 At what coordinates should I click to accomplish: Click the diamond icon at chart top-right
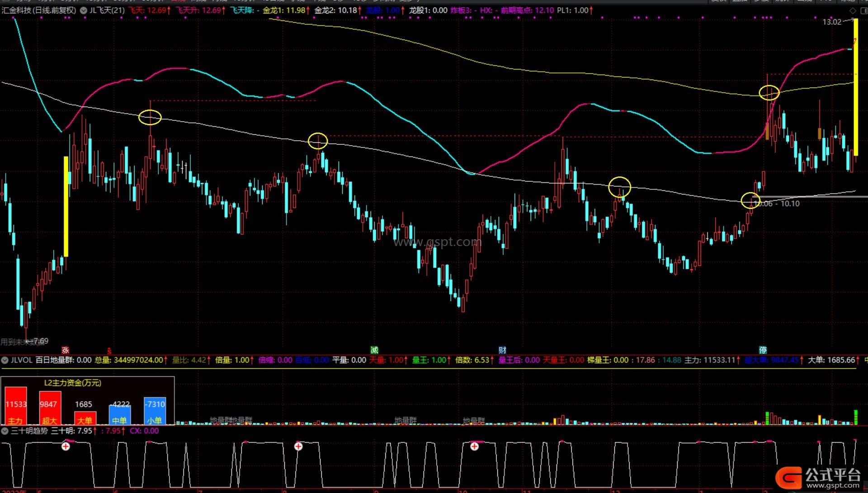click(x=853, y=10)
